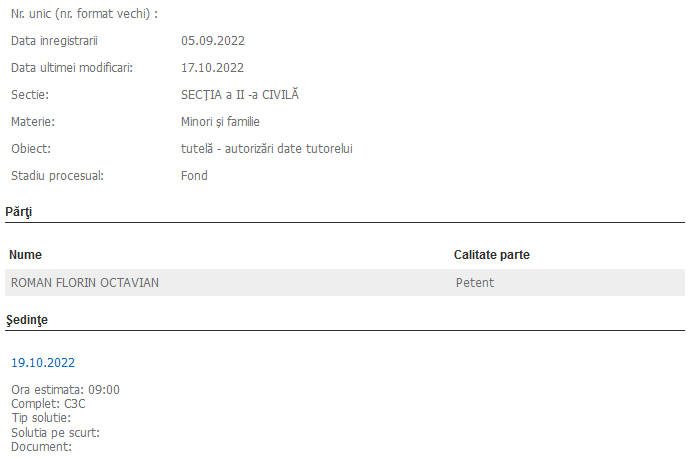Select the last modified date 17.10.2022
The image size is (691, 459).
[213, 68]
